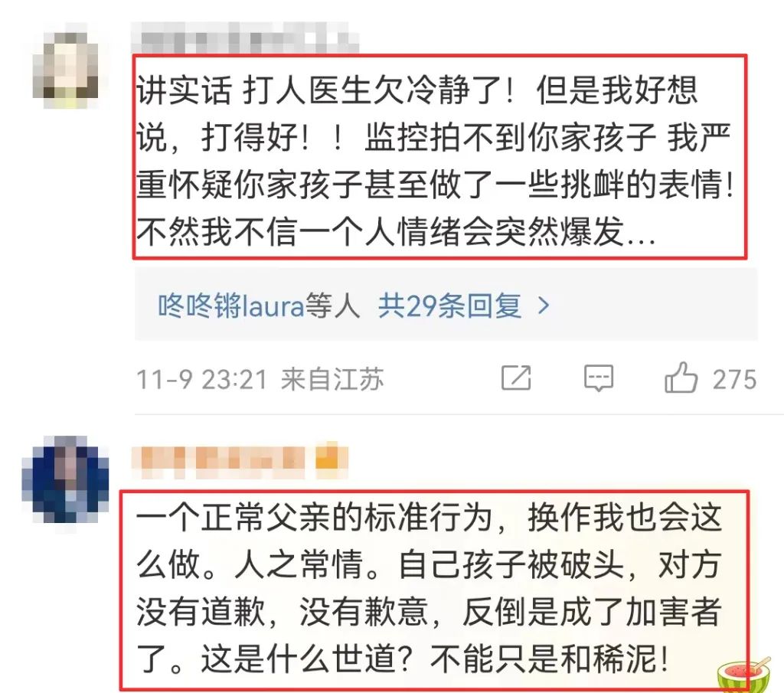Open reply box via comment bubble icon
784x693 pixels.
pos(599,378)
